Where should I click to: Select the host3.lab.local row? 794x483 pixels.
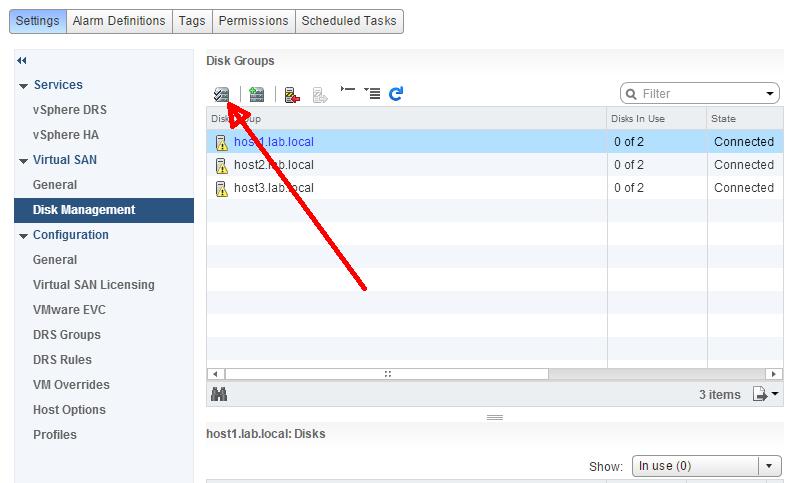click(495, 188)
